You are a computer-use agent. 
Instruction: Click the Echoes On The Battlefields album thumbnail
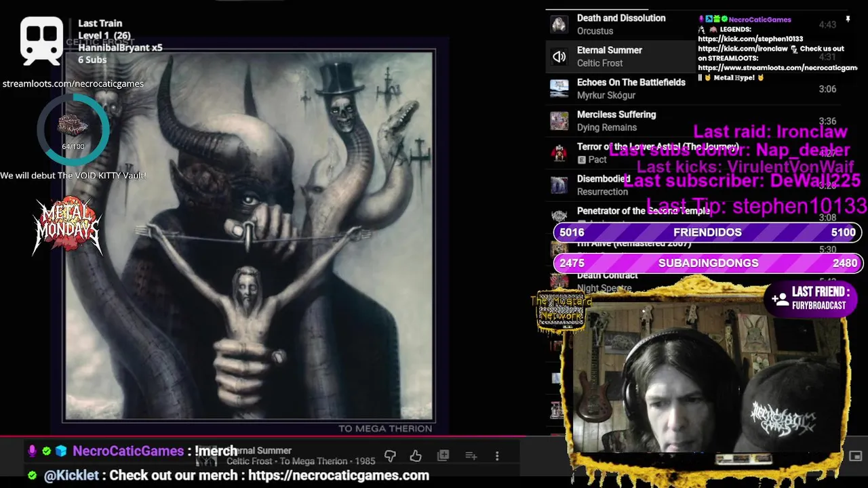[x=559, y=89]
